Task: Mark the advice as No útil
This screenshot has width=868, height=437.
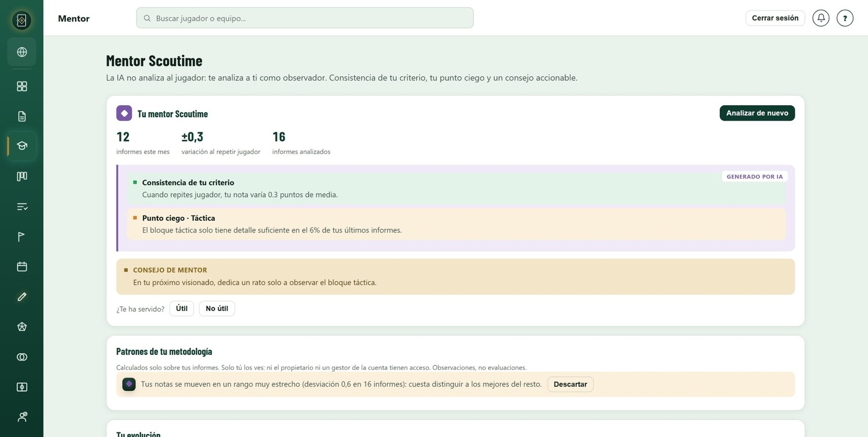Action: point(217,309)
